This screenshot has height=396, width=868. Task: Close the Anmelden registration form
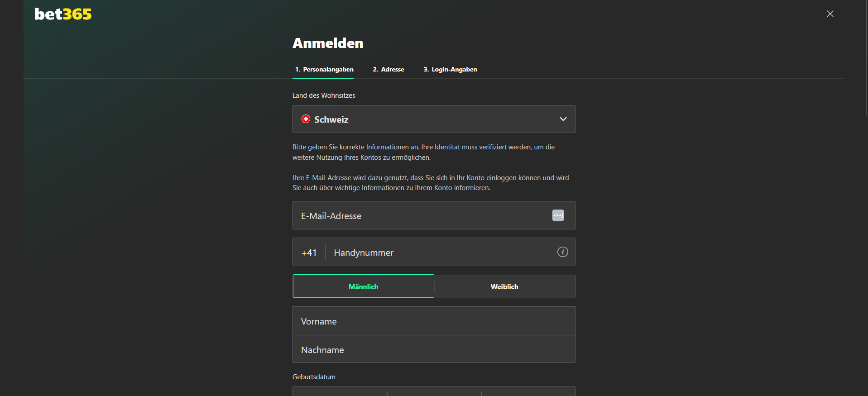tap(830, 14)
